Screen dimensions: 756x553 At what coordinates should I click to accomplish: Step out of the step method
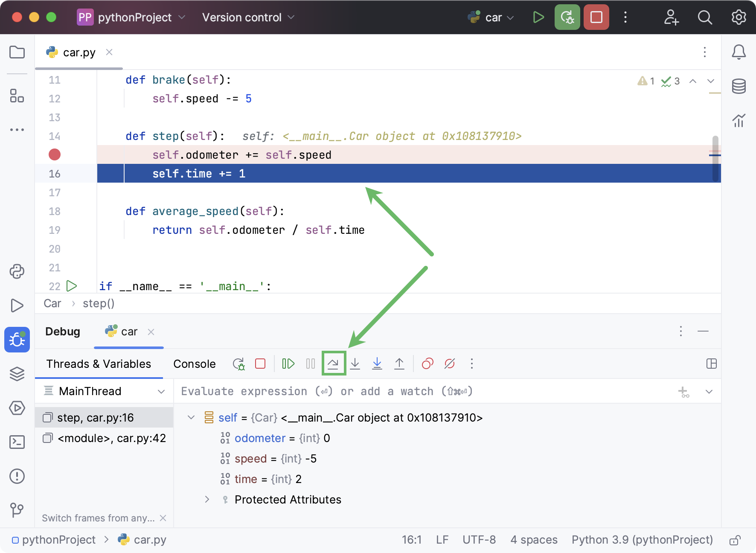[399, 364]
